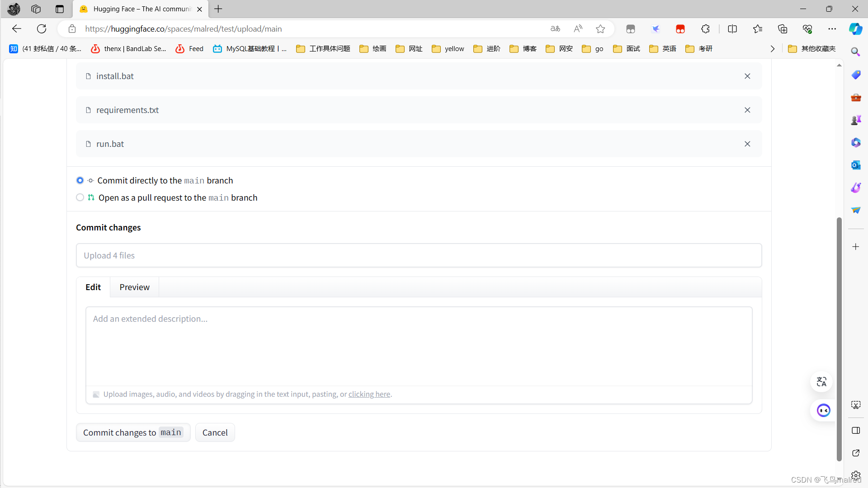Select 'Open as a pull request to main'

pyautogui.click(x=79, y=197)
